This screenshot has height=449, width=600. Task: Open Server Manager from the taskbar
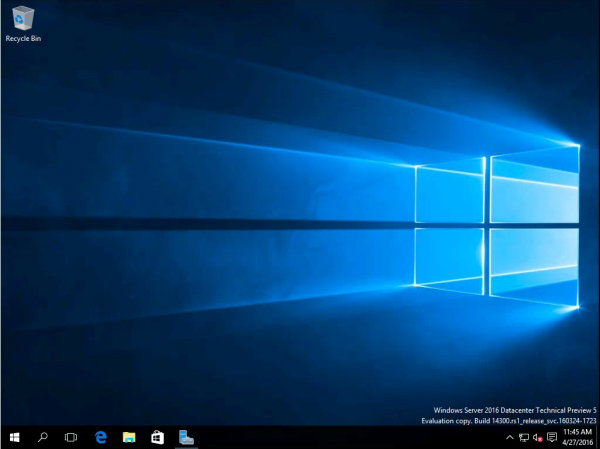point(186,437)
